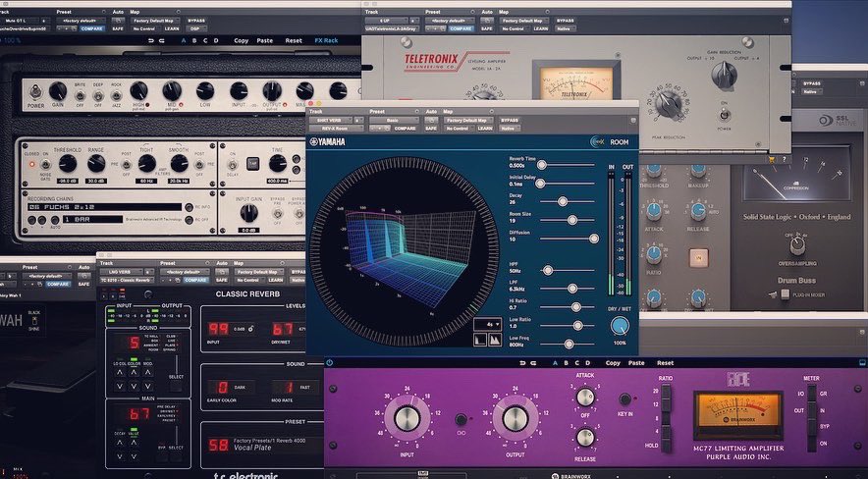Click the amp Recording Chains cabinet display

click(105, 207)
